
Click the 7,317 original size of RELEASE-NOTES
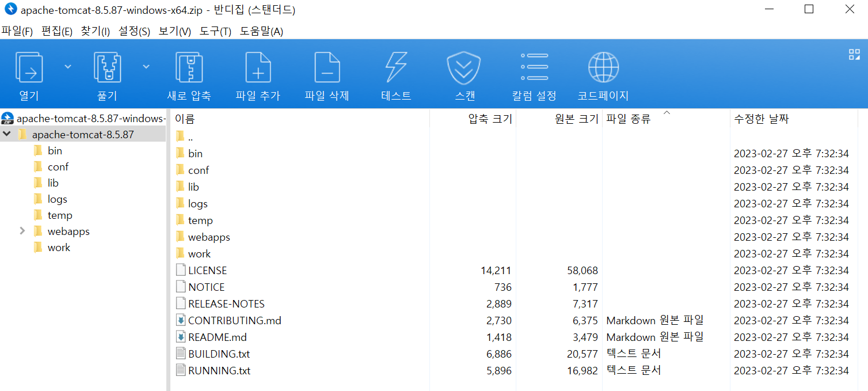point(585,303)
